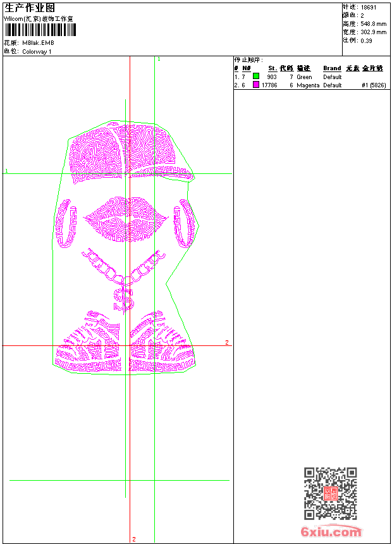This screenshot has height=544, width=392.
Task: Click the QR code near the bottom right
Action: point(330,493)
